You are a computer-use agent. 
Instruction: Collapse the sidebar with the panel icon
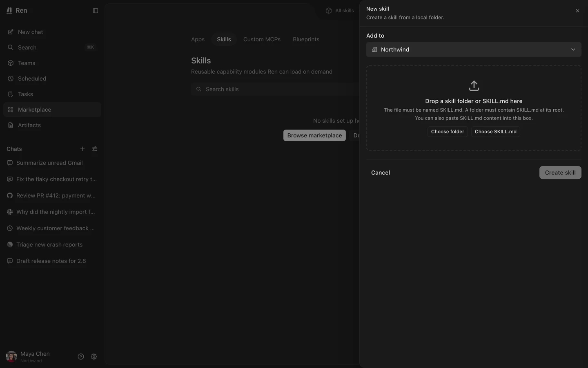click(x=96, y=11)
